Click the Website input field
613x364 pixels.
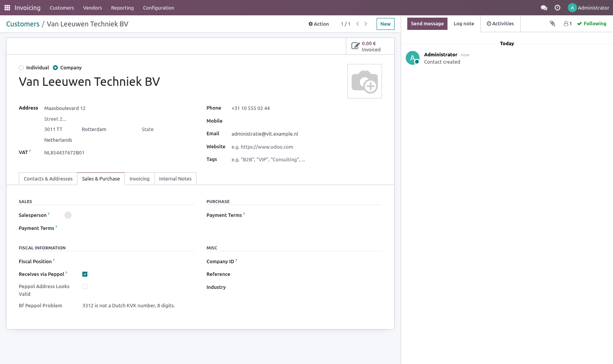pos(306,147)
